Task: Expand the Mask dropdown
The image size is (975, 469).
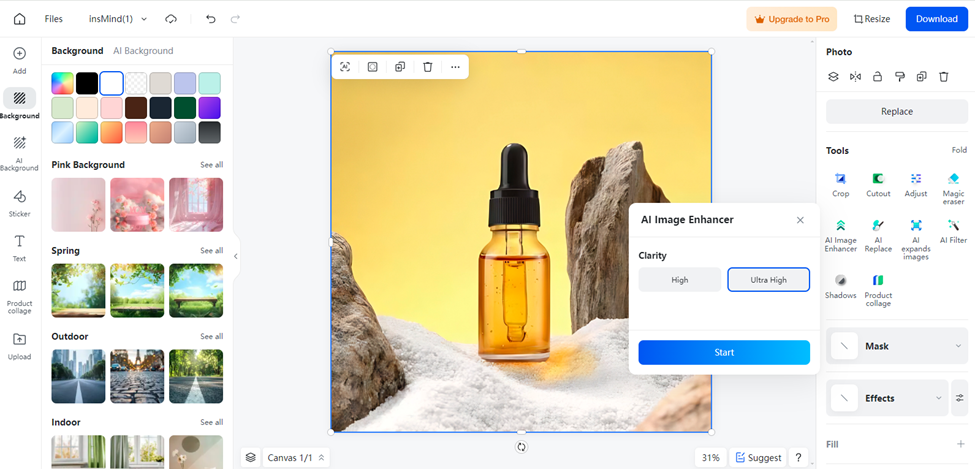Action: coord(958,346)
